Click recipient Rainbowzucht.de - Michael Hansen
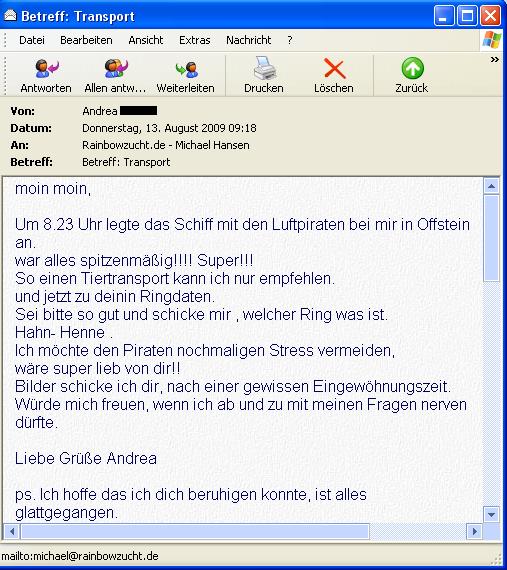Screen dimensions: 507x570 (x=166, y=145)
